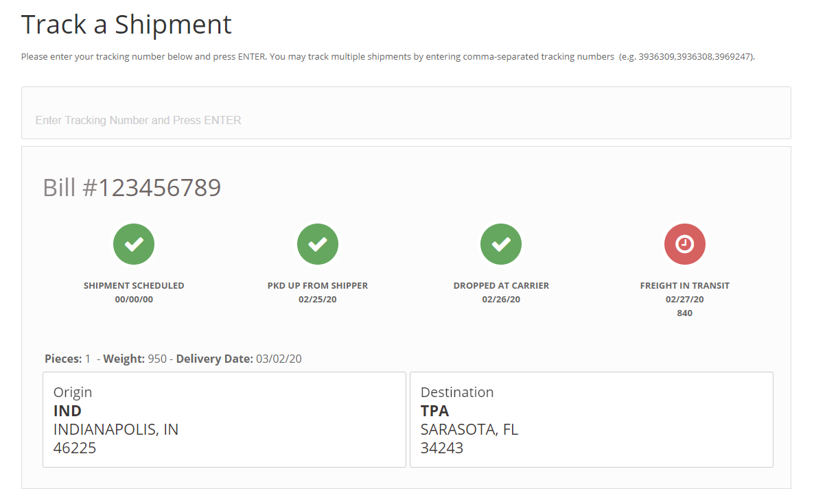Click the checkmark icon for Pkd Up From Shipper

318,244
